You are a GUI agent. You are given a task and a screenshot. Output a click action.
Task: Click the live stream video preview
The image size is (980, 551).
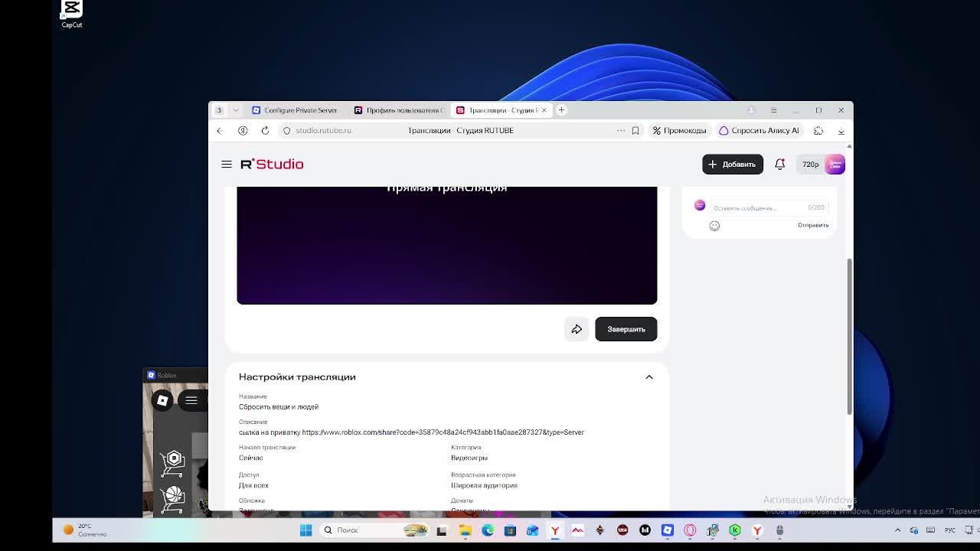(447, 245)
